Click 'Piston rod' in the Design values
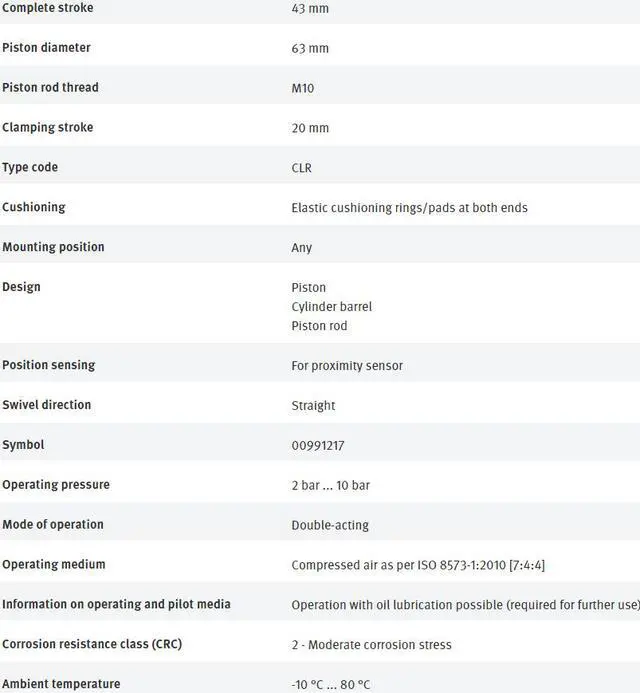Viewport: 640px width, 693px height. (319, 326)
